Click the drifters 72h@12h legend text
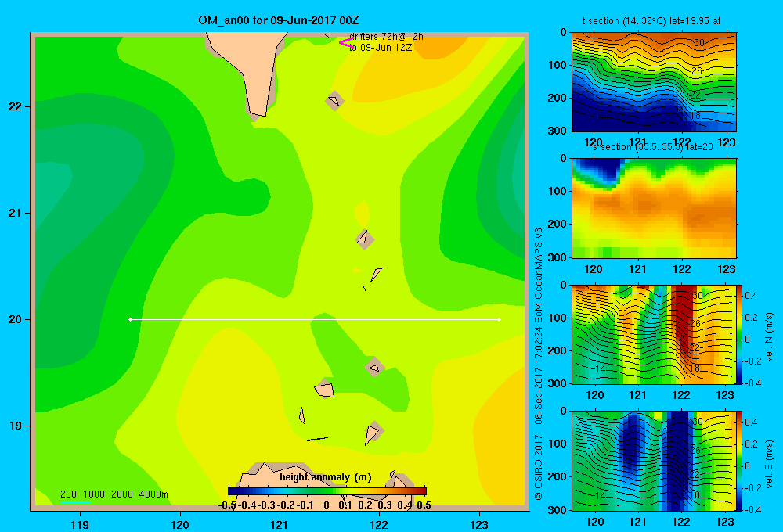 point(386,37)
